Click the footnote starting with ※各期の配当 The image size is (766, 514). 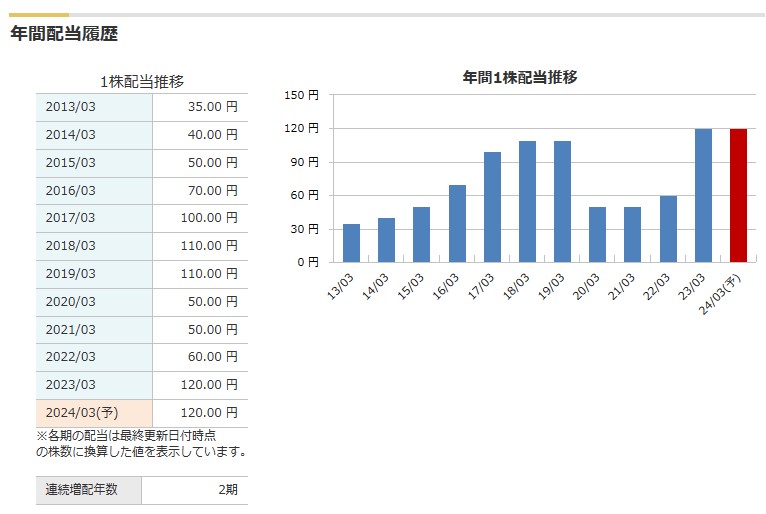pyautogui.click(x=141, y=443)
